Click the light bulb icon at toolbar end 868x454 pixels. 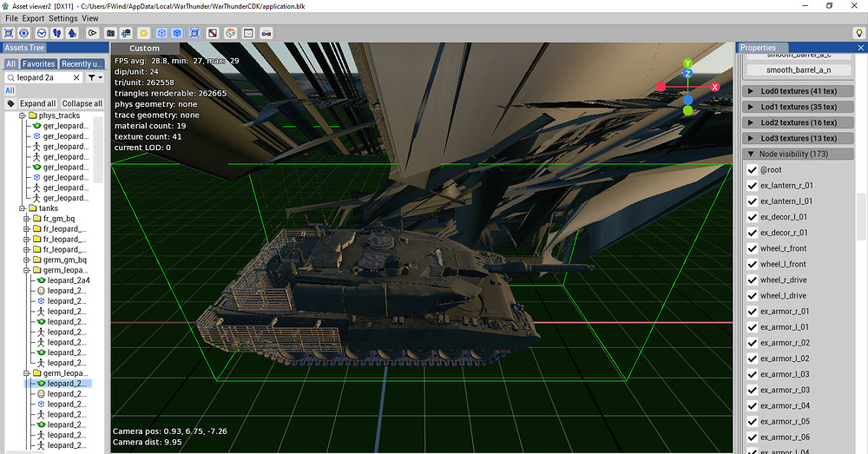click(858, 33)
